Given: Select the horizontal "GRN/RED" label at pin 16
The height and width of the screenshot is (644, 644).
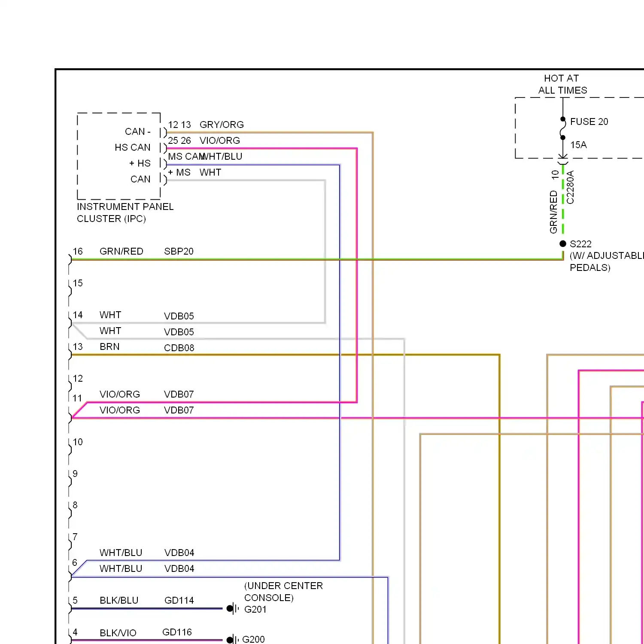Looking at the screenshot, I should tap(122, 251).
